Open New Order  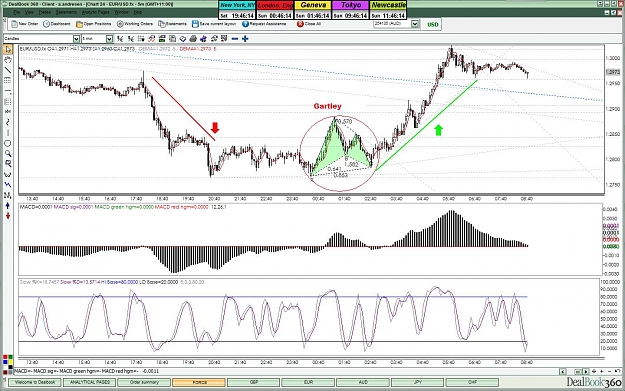[x=25, y=24]
